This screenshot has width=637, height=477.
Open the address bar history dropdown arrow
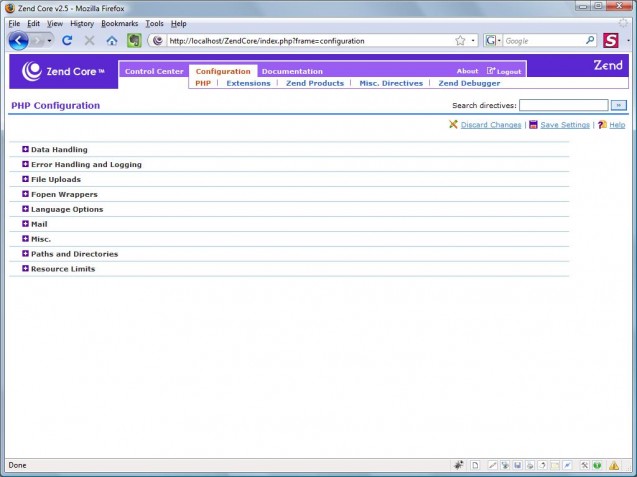[473, 41]
